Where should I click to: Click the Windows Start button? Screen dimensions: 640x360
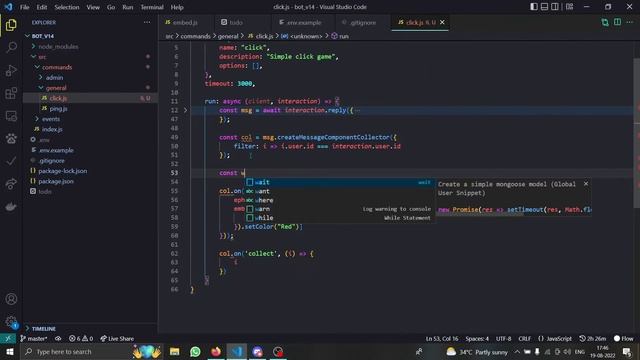(x=9, y=351)
